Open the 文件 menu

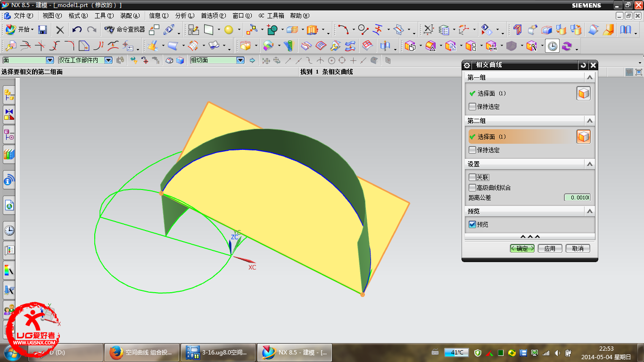click(23, 16)
